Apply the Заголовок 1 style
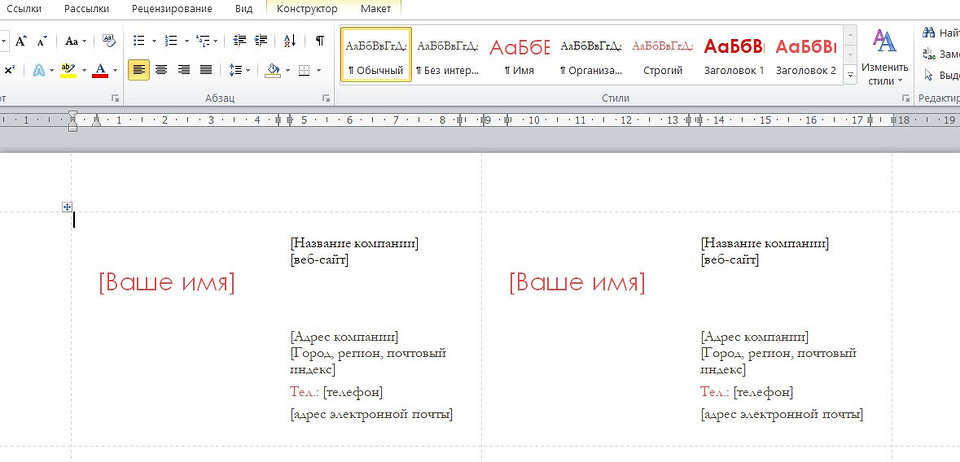Screen dimensions: 960x462 (x=733, y=57)
